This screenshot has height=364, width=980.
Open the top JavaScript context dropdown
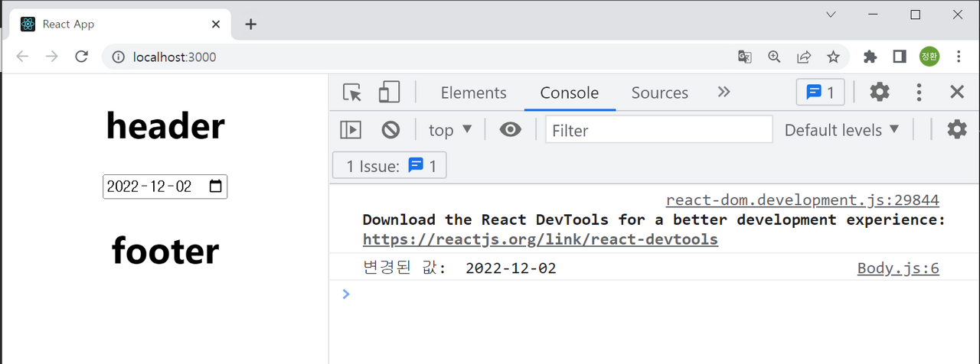450,130
